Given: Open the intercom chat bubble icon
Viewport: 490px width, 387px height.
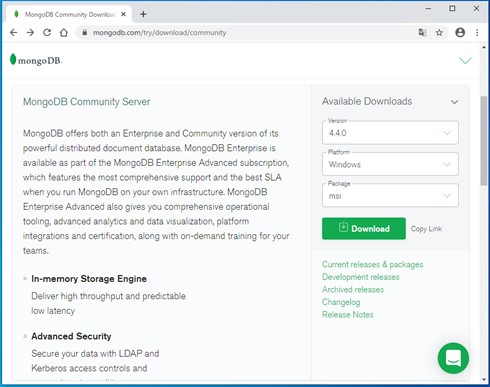Looking at the screenshot, I should pyautogui.click(x=453, y=358).
